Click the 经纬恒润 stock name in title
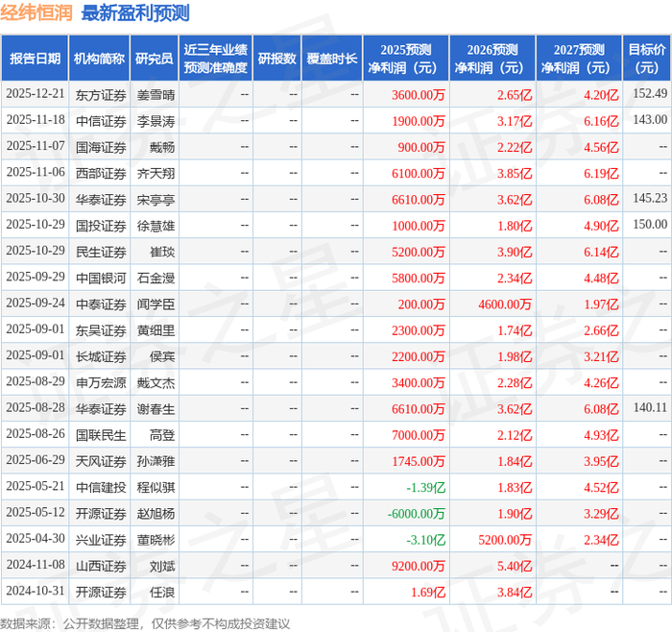 (x=36, y=12)
